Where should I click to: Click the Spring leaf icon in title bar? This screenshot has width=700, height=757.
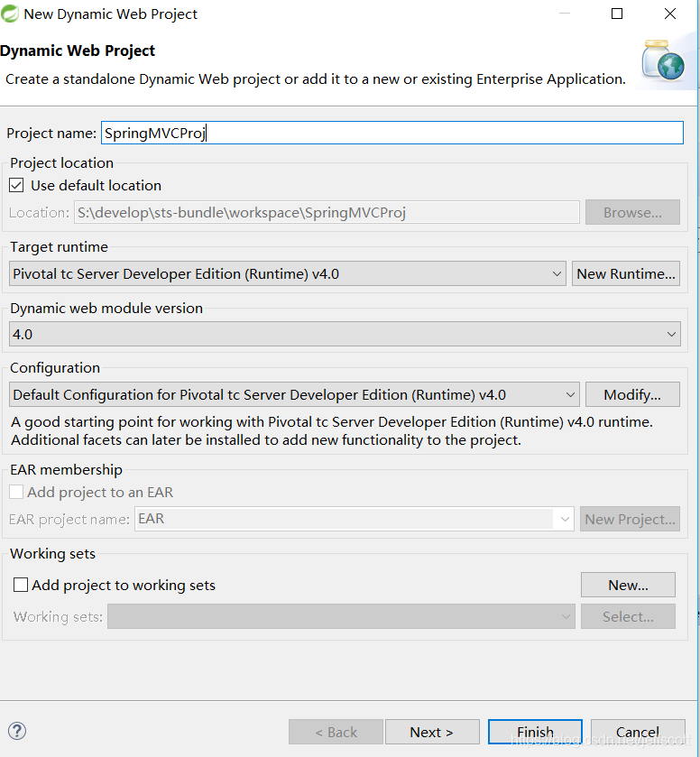click(x=9, y=14)
